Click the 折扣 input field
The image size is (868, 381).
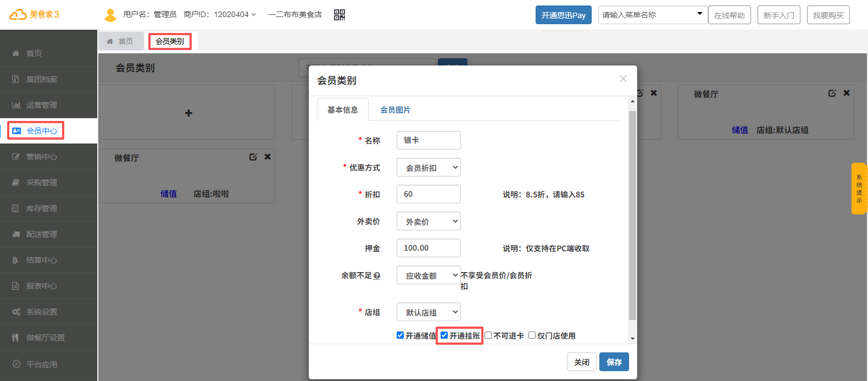click(429, 194)
